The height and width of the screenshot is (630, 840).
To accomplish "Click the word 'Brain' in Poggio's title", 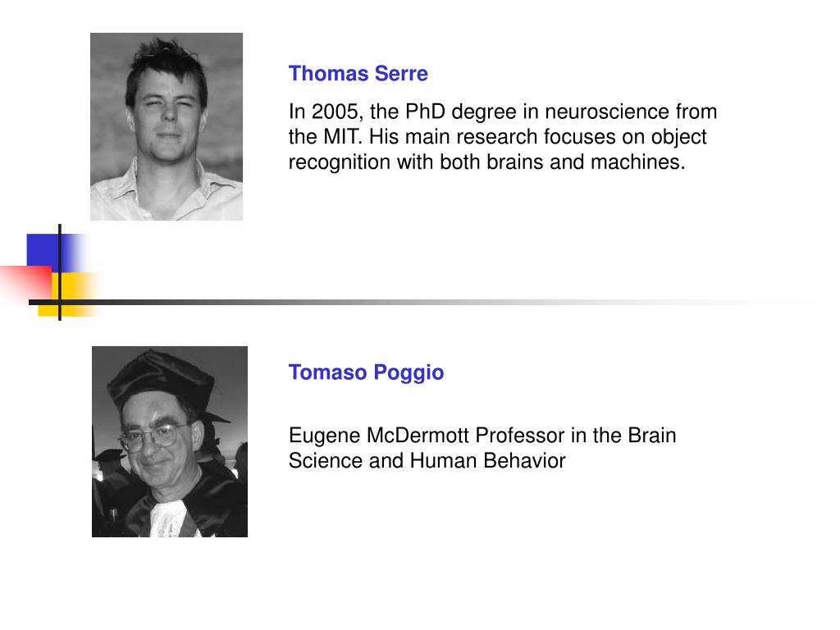I will (651, 435).
